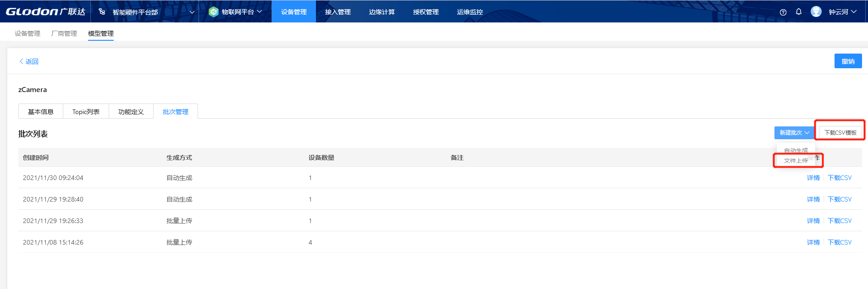The height and width of the screenshot is (289, 868).
Task: Open the 钟云河 user account dropdown
Action: click(843, 12)
